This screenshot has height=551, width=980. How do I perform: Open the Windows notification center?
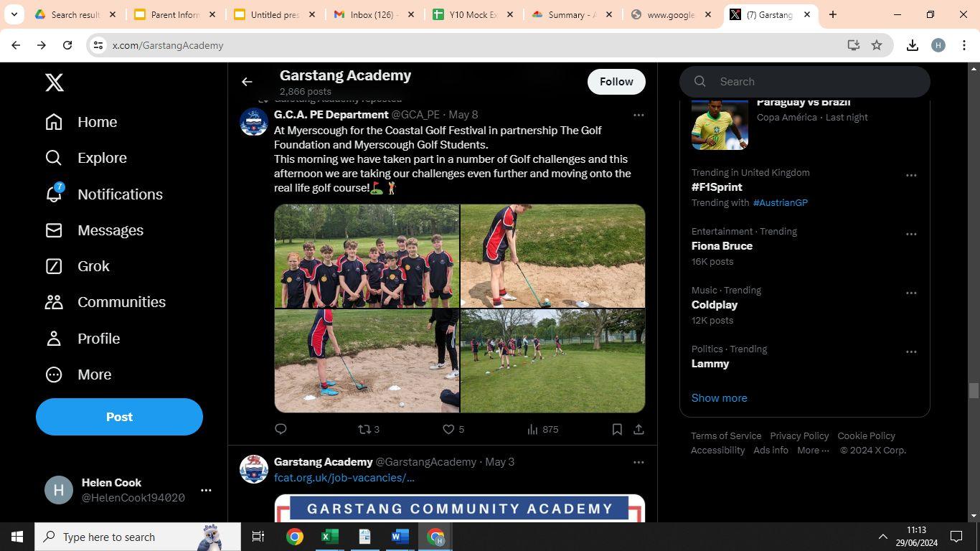(956, 537)
